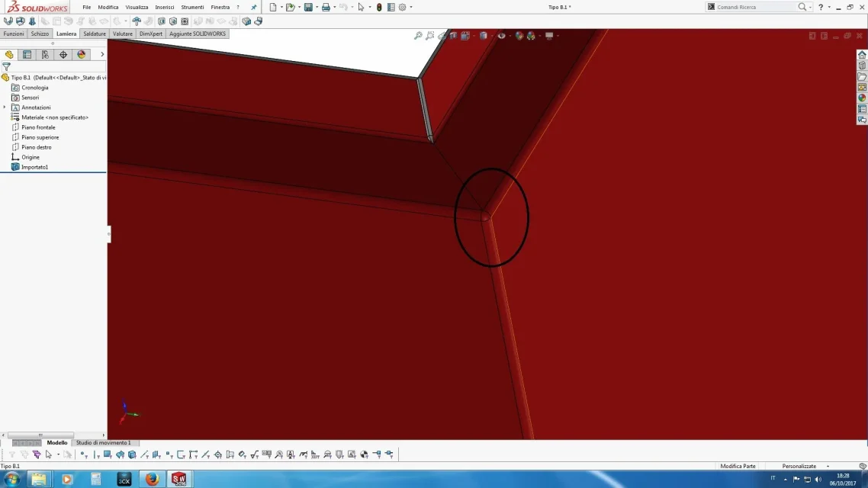Expand the Annotazioni tree node
868x488 pixels.
point(5,108)
